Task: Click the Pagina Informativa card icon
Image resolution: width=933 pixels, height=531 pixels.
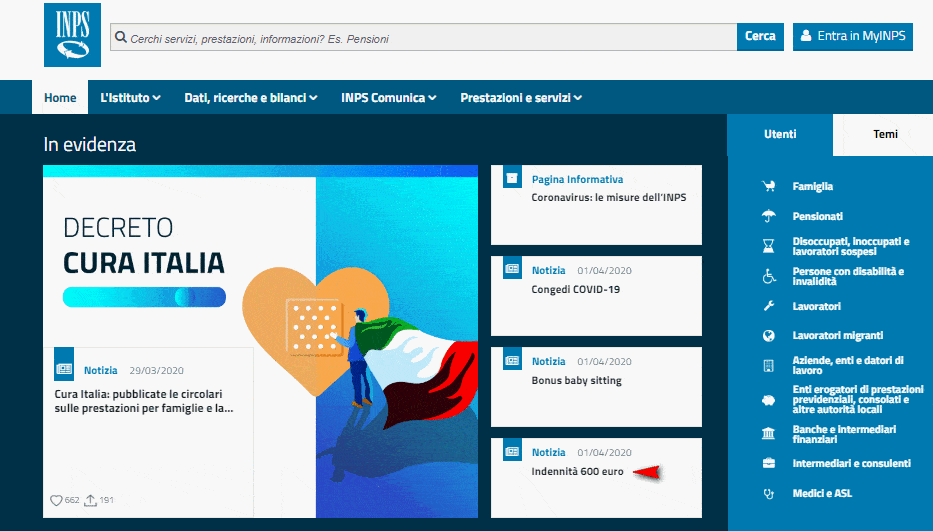Action: (x=512, y=177)
